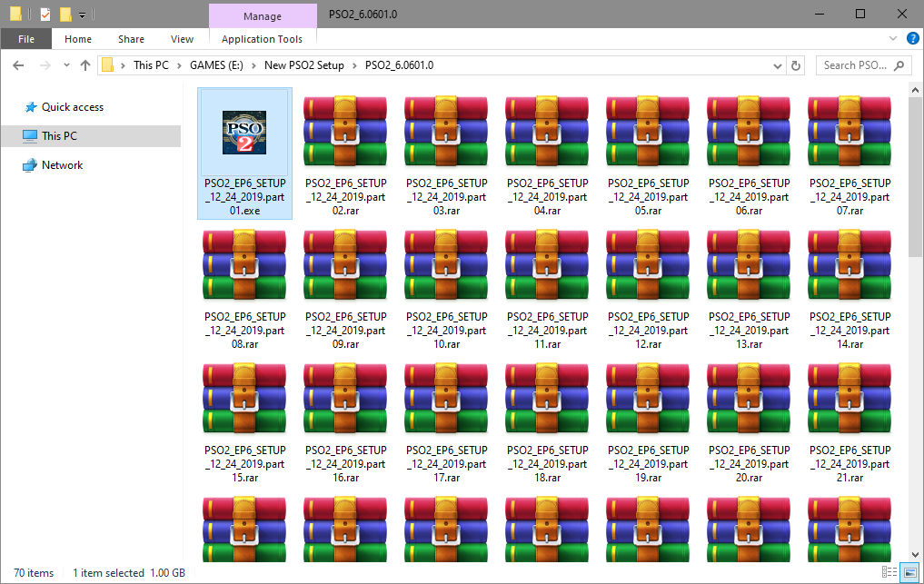924x584 pixels.
Task: Select the part13.rar archive icon
Action: (749, 265)
